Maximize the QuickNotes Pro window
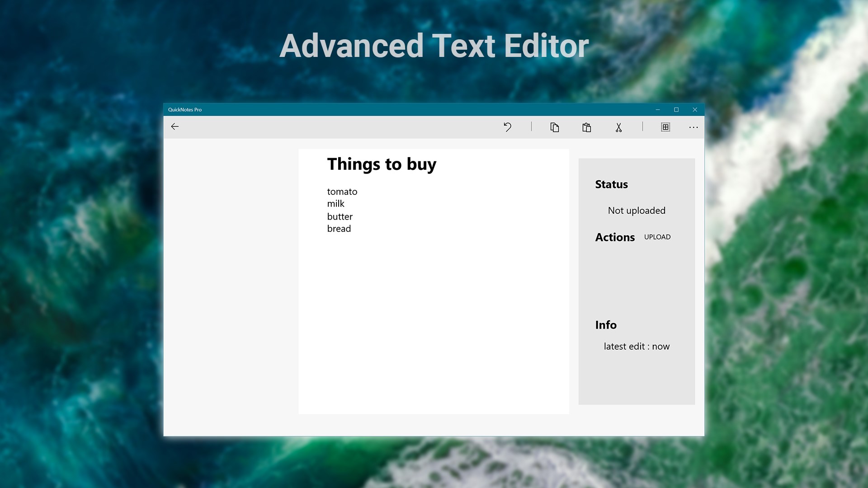Viewport: 868px width, 488px height. click(x=676, y=110)
